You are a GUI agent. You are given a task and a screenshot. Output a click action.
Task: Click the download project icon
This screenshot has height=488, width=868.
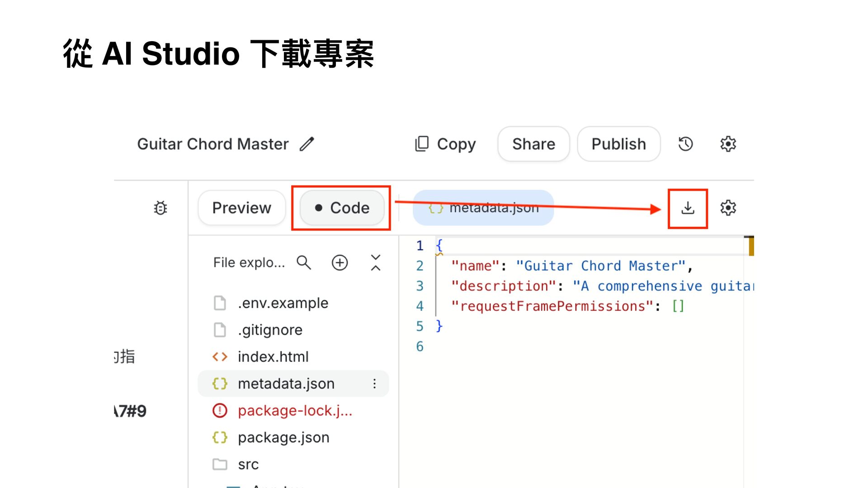688,208
